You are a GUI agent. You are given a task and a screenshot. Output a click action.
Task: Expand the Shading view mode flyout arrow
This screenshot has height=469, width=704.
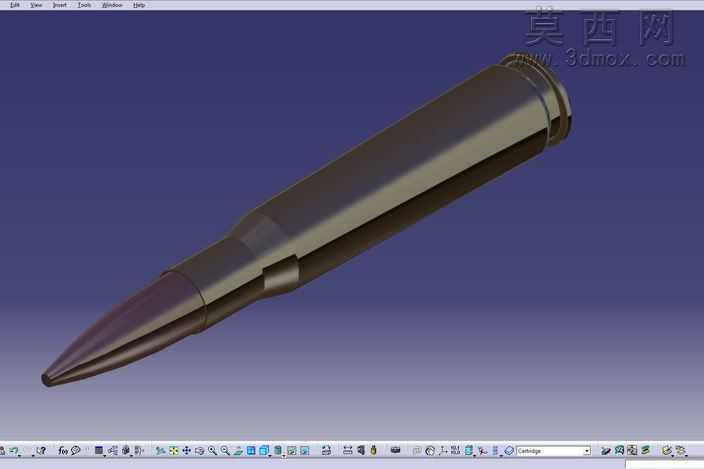(284, 456)
